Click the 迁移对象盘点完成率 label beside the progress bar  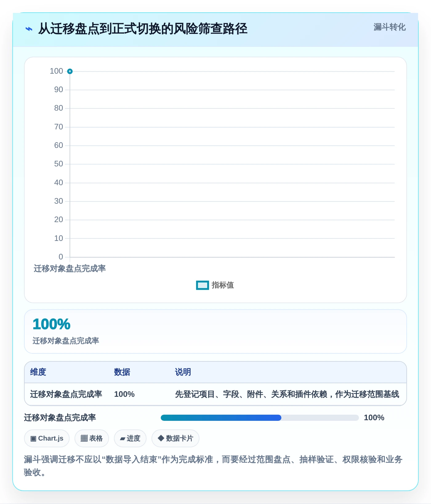pos(60,418)
